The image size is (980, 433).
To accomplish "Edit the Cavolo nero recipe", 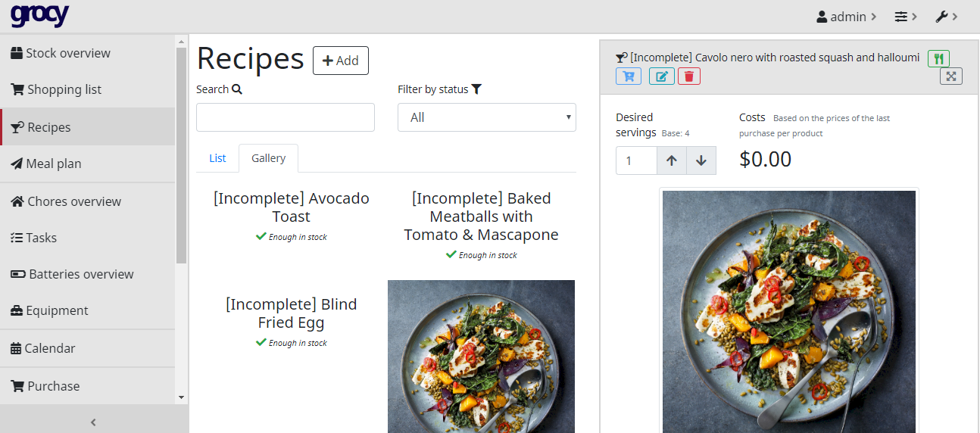I will [661, 76].
